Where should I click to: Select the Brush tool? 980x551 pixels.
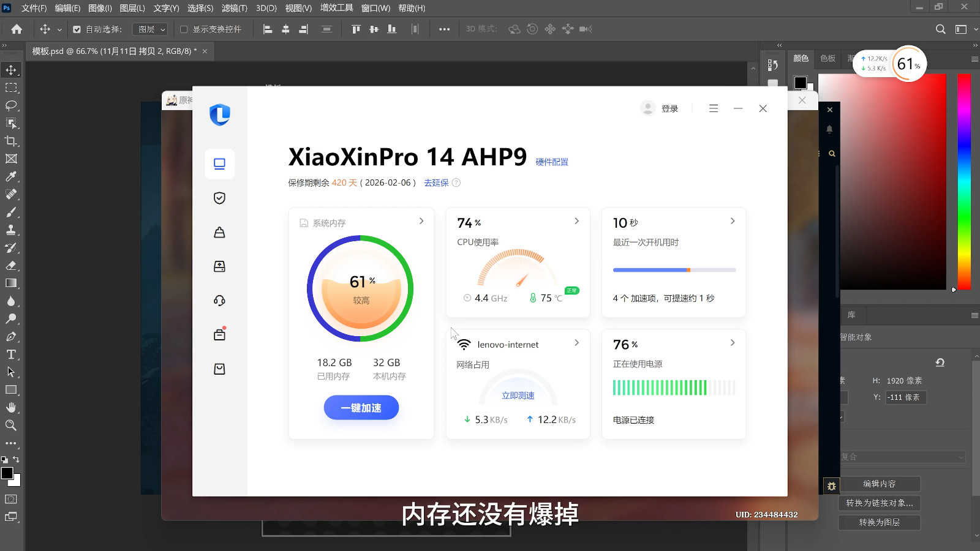[x=11, y=212]
